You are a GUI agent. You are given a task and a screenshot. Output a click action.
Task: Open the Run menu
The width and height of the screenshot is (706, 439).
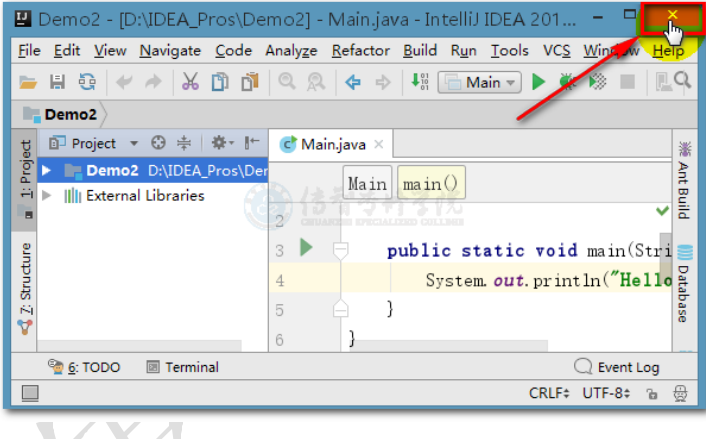coord(463,50)
